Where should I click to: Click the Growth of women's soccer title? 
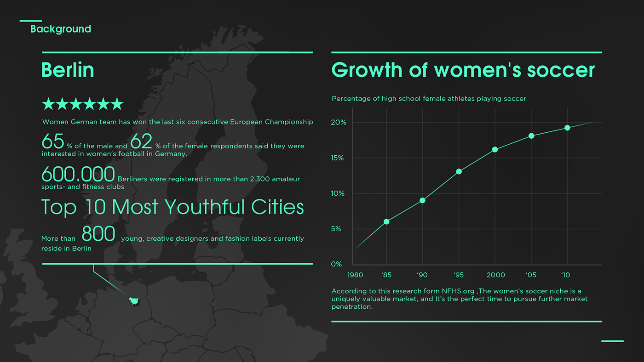(x=463, y=70)
